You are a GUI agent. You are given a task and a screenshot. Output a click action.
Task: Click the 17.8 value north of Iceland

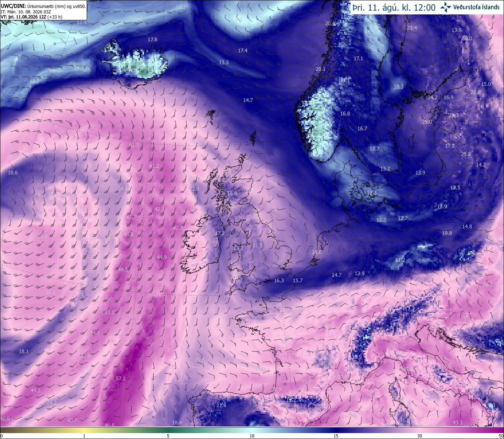[152, 39]
